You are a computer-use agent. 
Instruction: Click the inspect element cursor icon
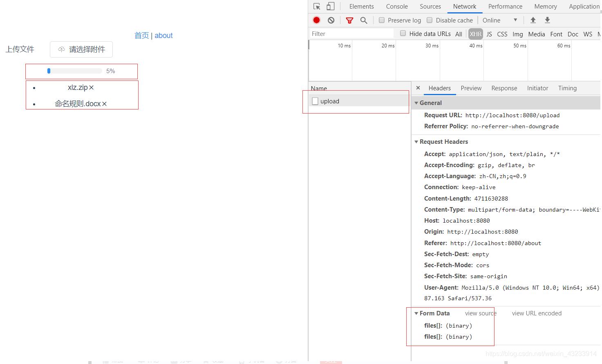pos(317,7)
